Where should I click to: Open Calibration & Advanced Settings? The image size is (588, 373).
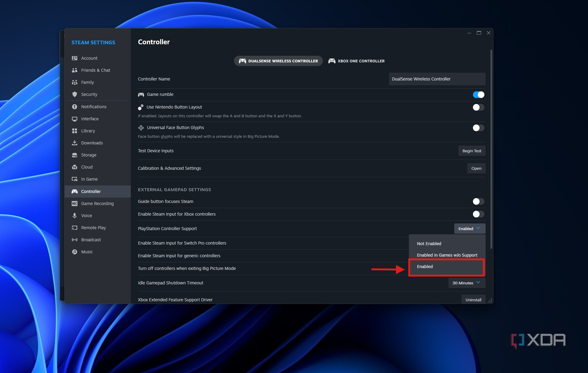(476, 168)
